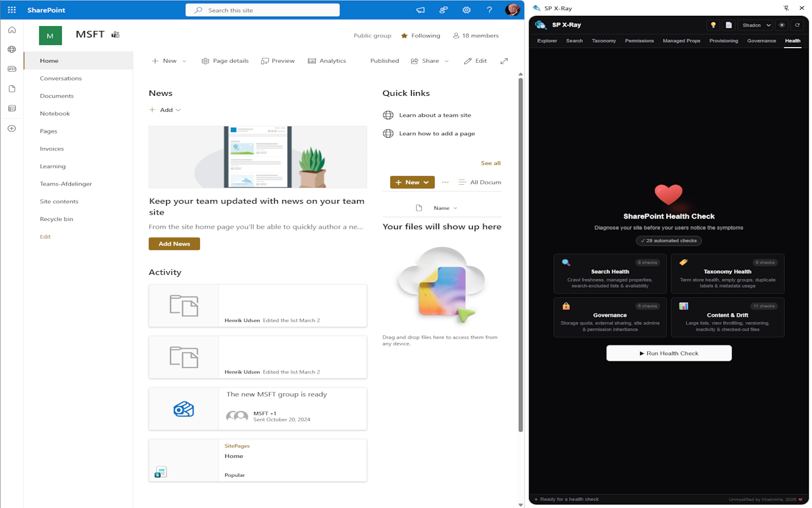The width and height of the screenshot is (812, 508).
Task: Toggle Following star for the MSFT site
Action: pyautogui.click(x=404, y=36)
